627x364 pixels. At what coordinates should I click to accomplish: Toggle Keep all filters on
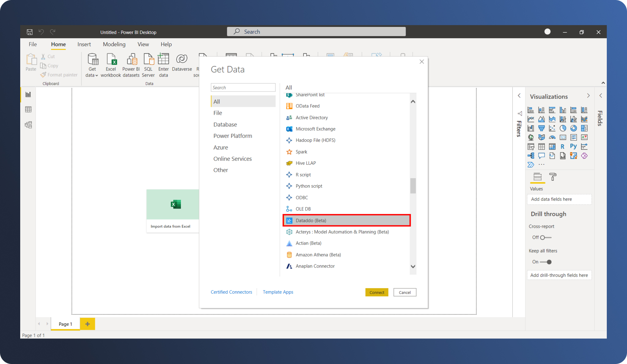(x=546, y=262)
